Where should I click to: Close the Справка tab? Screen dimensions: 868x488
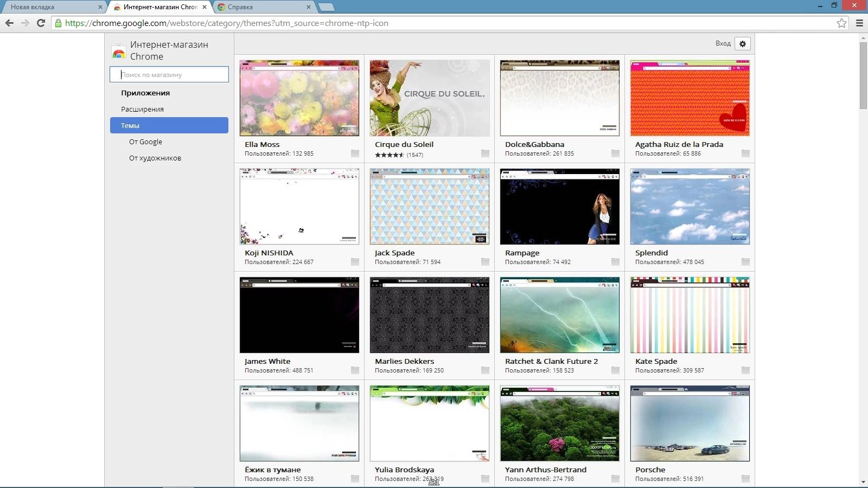309,7
